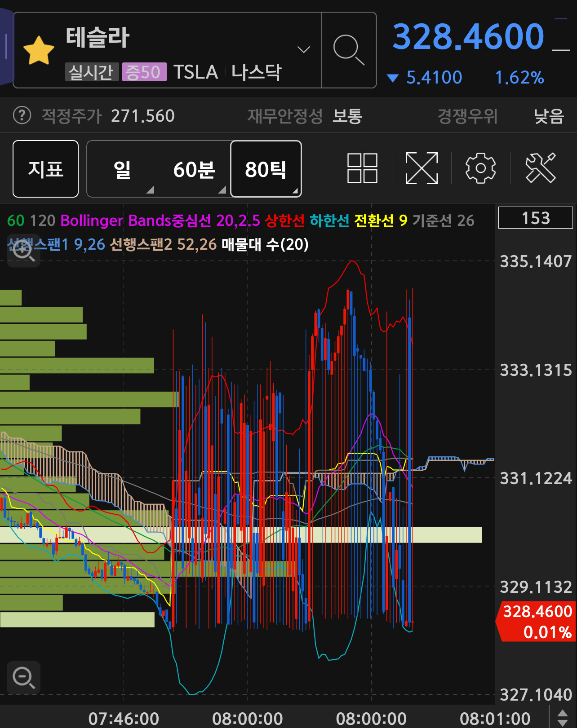Open the stock search magnifier

pos(349,50)
